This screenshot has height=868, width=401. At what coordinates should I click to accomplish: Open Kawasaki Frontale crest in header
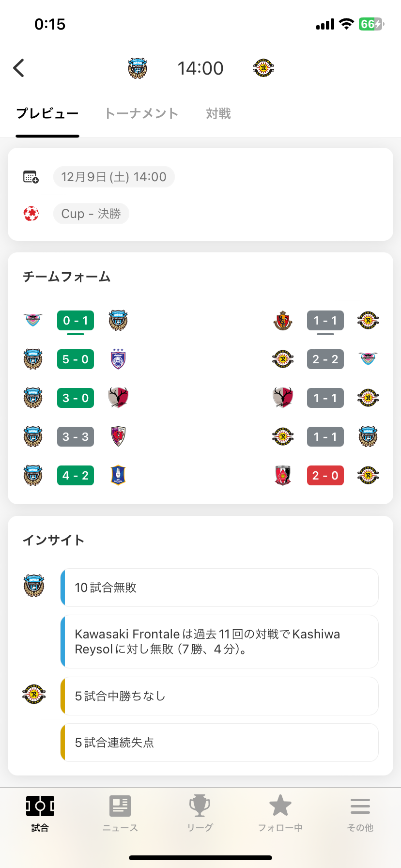(138, 68)
